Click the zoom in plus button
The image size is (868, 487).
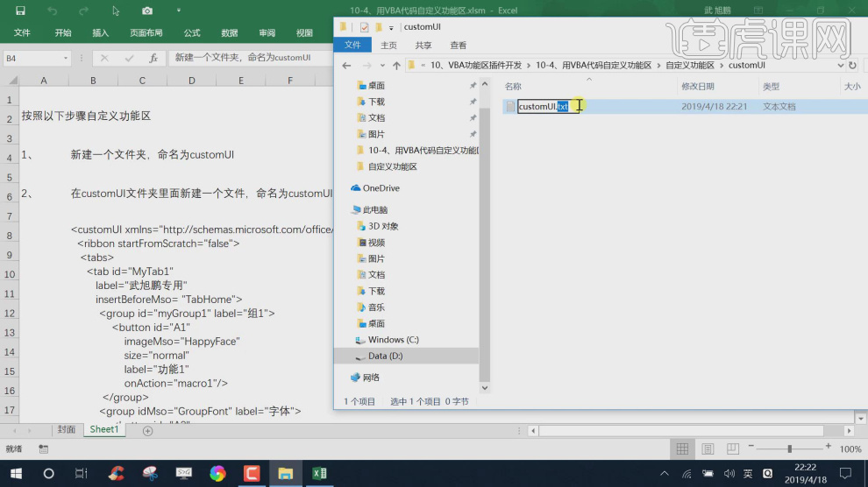click(829, 446)
